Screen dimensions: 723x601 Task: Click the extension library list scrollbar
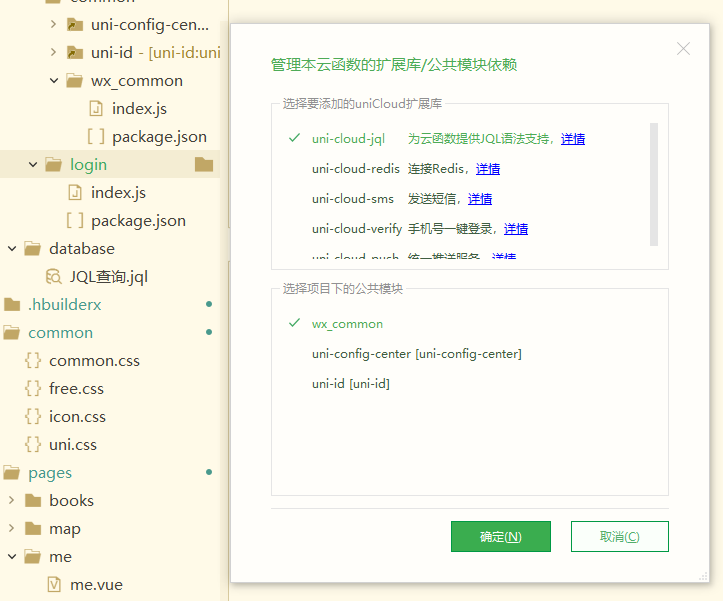653,184
